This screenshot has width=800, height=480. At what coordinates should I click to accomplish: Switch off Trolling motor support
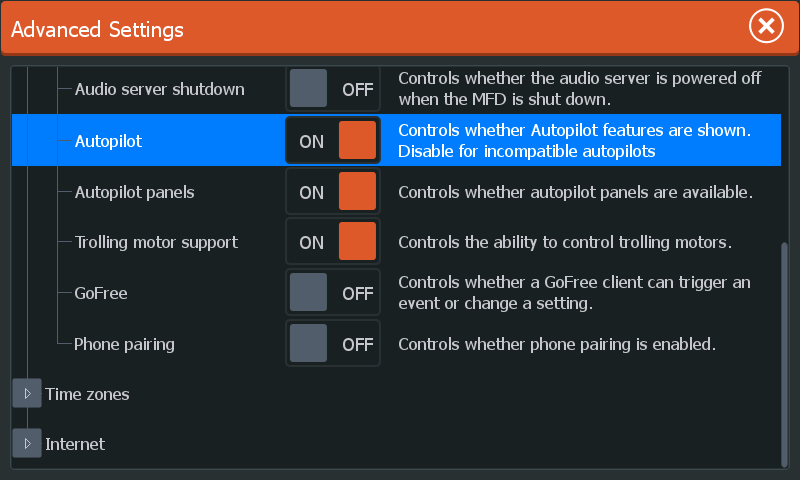click(x=333, y=241)
